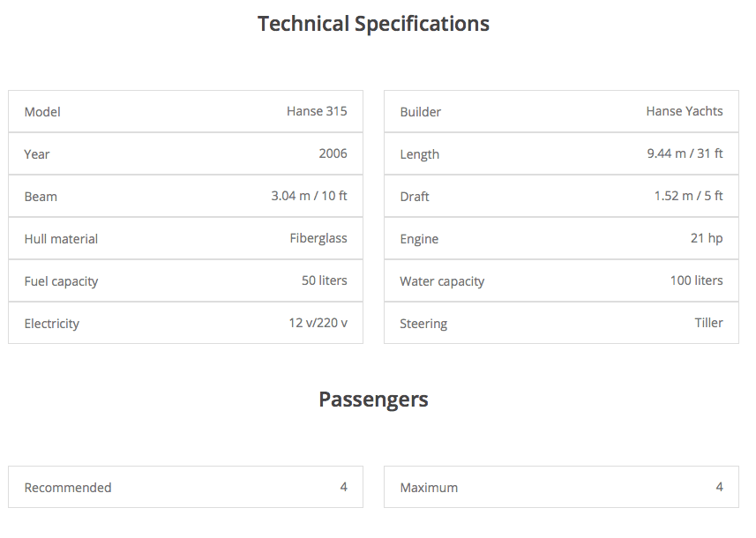This screenshot has height=538, width=756.
Task: Click the Technical Specifications heading
Action: coord(373,24)
